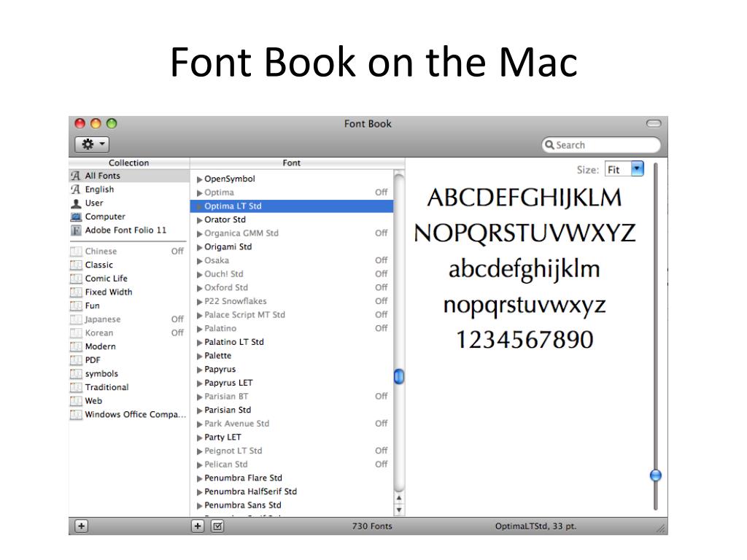The height and width of the screenshot is (560, 747).
Task: Click the Korean collection icon
Action: pos(76,332)
